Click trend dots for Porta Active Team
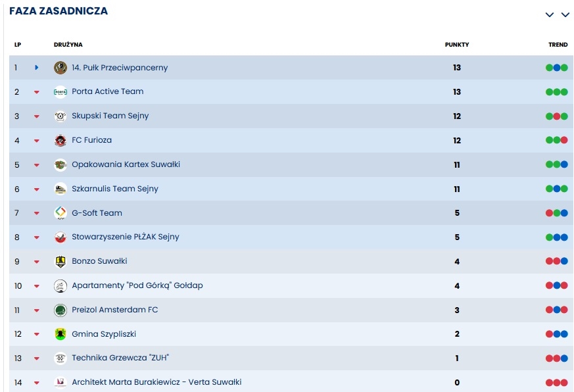 [557, 92]
